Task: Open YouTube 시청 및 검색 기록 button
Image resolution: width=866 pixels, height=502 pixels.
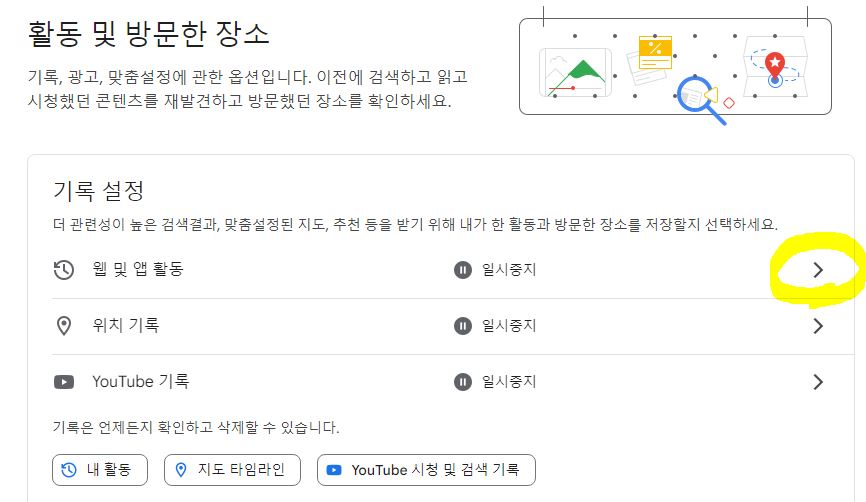Action: (426, 470)
